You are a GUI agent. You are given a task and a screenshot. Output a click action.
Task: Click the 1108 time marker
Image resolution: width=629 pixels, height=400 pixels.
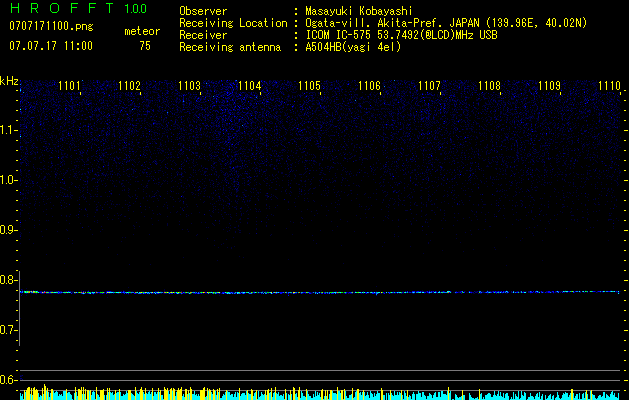coord(489,86)
